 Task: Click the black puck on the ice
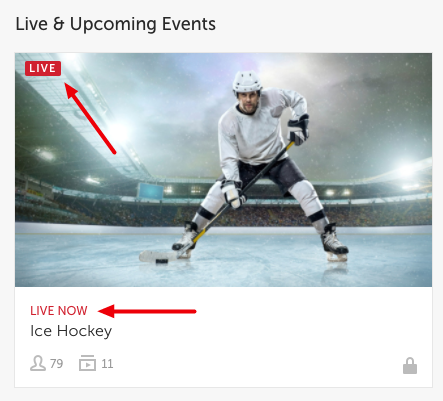(x=162, y=260)
